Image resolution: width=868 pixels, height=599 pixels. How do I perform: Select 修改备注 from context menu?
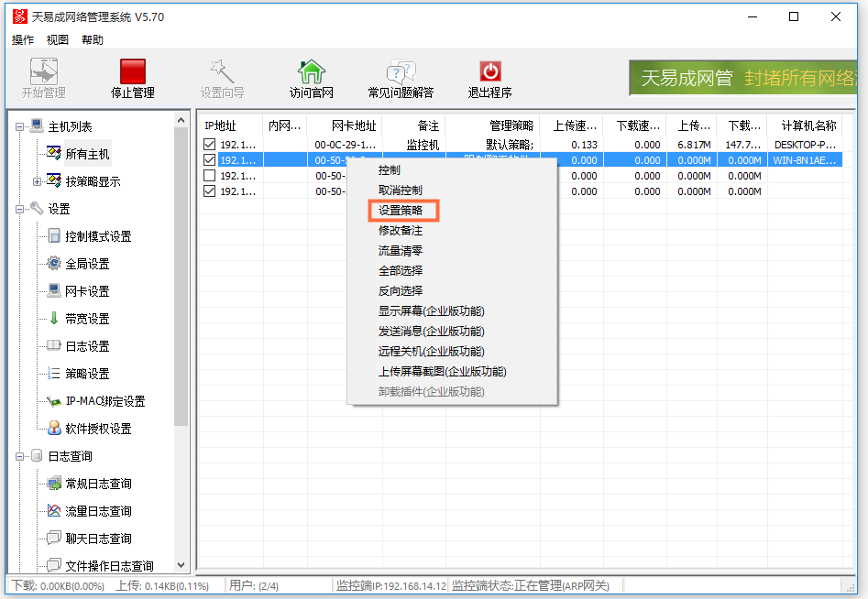(452, 230)
